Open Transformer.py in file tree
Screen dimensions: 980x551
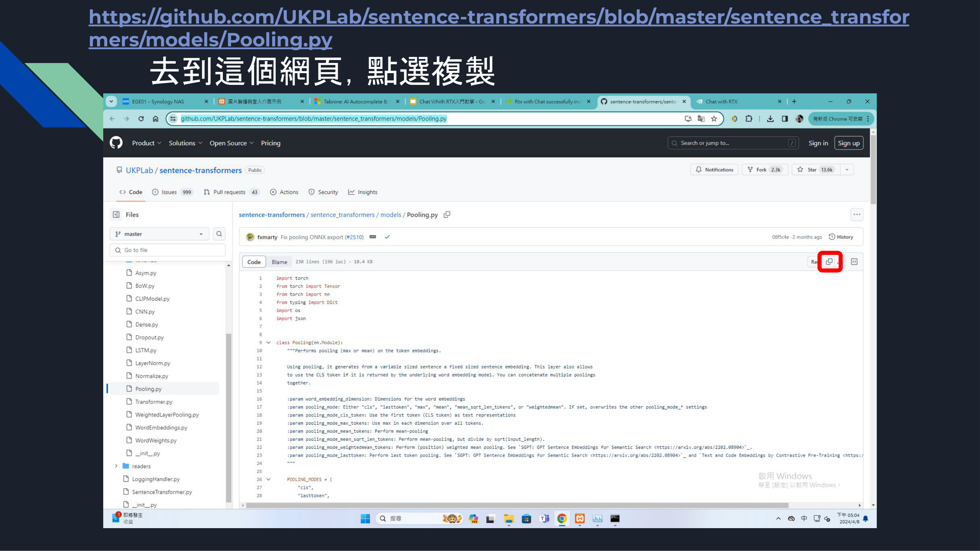154,402
